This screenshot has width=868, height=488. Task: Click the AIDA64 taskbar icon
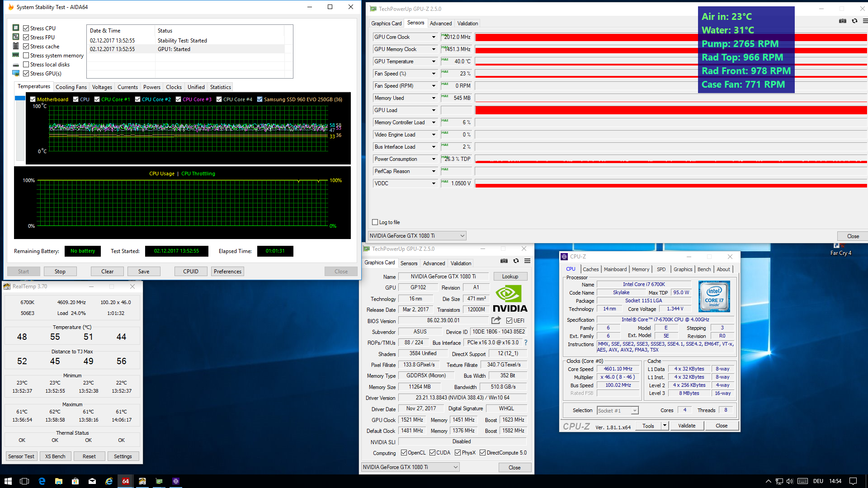125,481
